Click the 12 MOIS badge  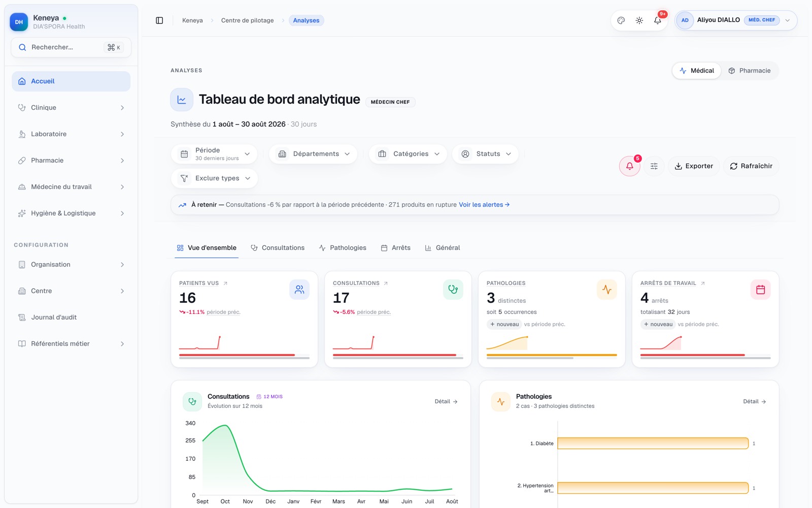[x=269, y=397]
